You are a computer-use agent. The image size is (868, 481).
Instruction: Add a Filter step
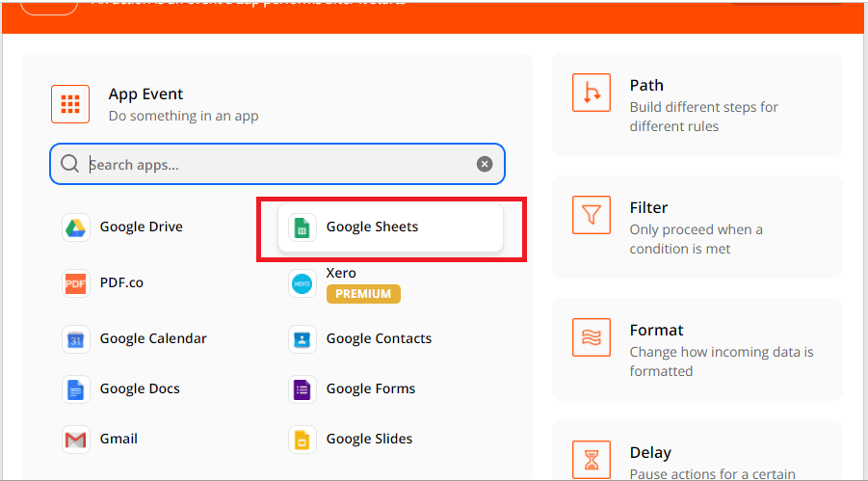697,227
